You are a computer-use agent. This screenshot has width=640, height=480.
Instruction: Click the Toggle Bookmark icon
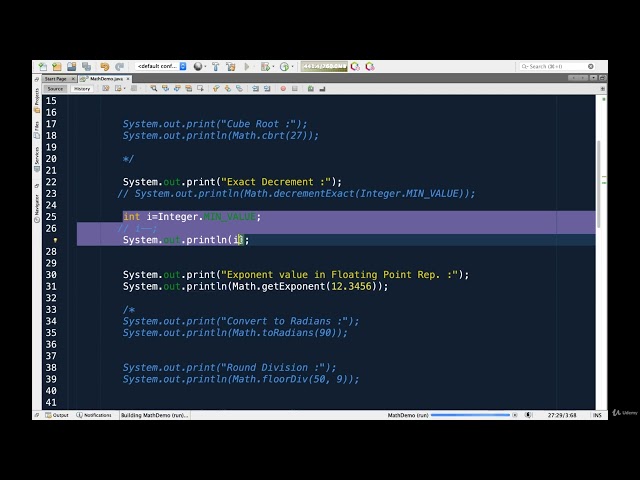coord(239,89)
